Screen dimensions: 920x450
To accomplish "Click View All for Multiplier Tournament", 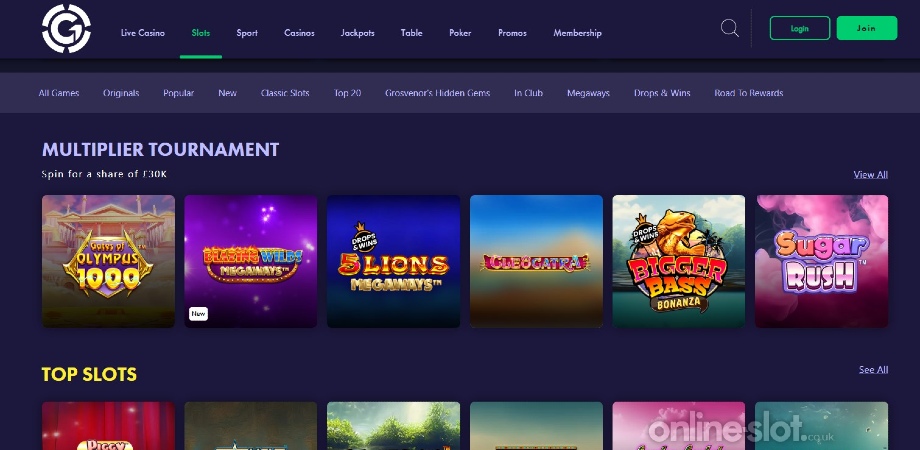I will pos(871,174).
